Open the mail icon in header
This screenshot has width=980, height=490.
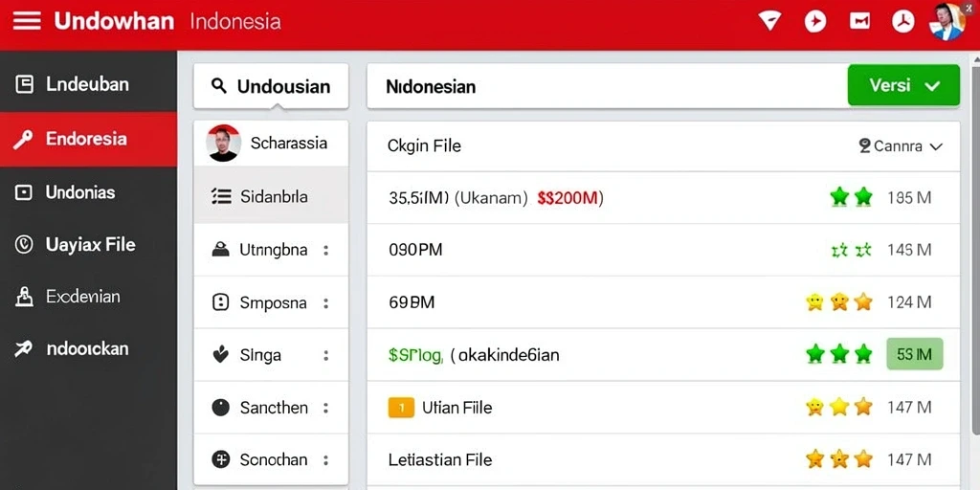tap(860, 21)
